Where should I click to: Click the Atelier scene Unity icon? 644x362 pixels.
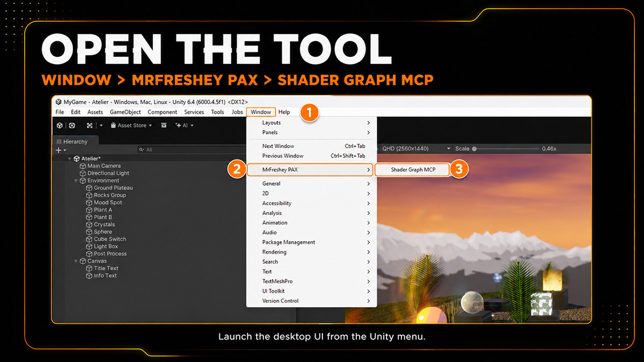(x=77, y=159)
